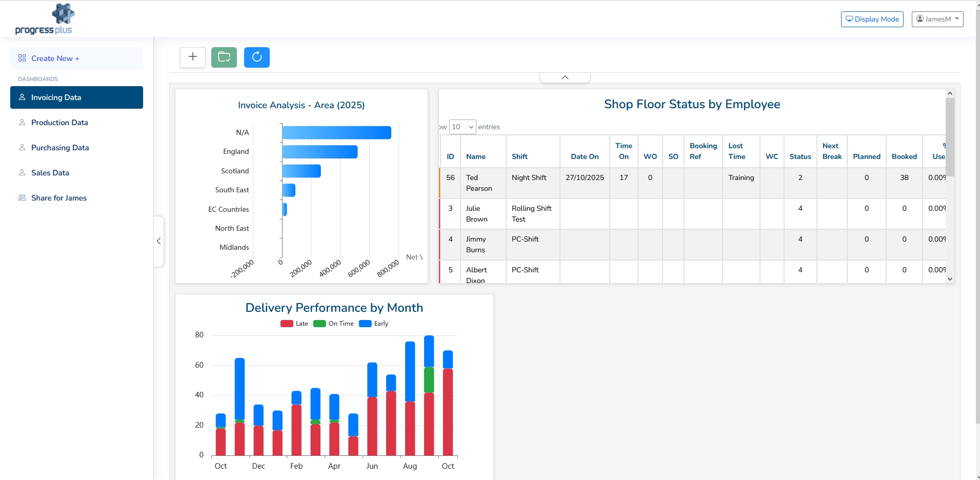Click the blue refresh dashboard icon
Image resolution: width=980 pixels, height=480 pixels.
tap(257, 57)
